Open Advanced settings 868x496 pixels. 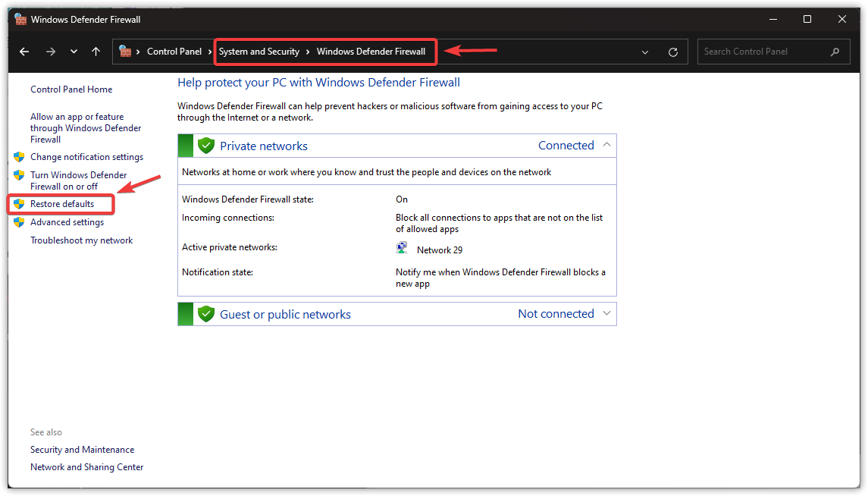click(67, 221)
